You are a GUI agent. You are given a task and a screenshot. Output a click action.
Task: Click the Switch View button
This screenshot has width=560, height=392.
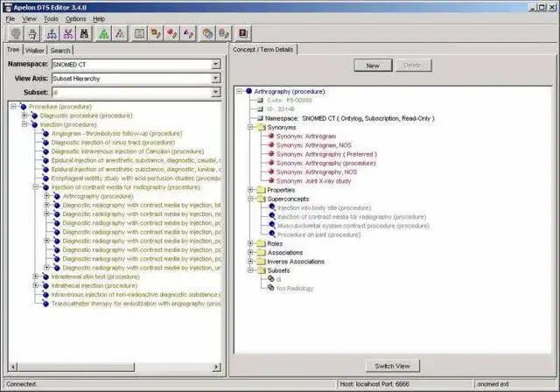point(393,366)
